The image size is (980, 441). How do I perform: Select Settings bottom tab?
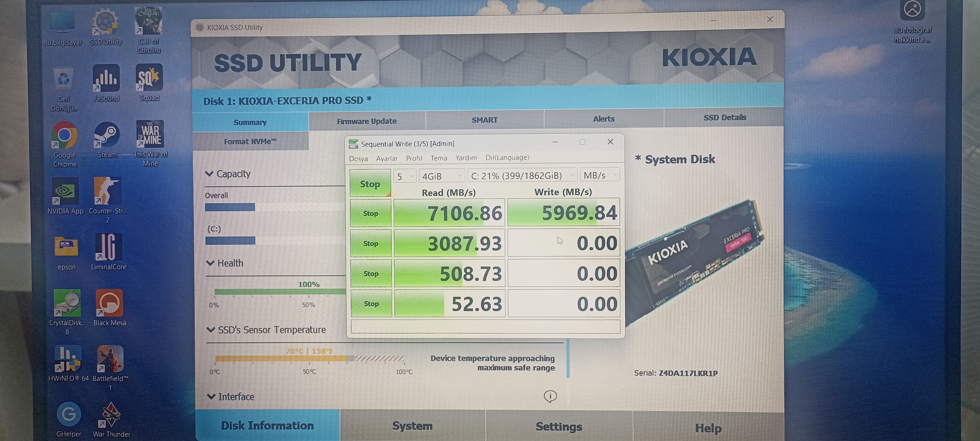pos(559,426)
